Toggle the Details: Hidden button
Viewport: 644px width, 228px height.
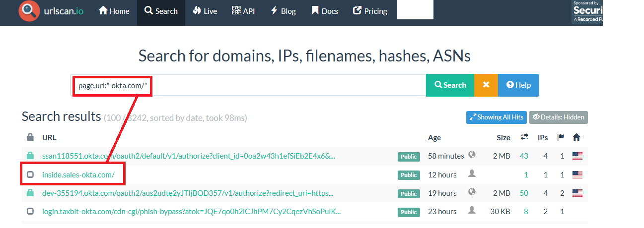(x=559, y=117)
